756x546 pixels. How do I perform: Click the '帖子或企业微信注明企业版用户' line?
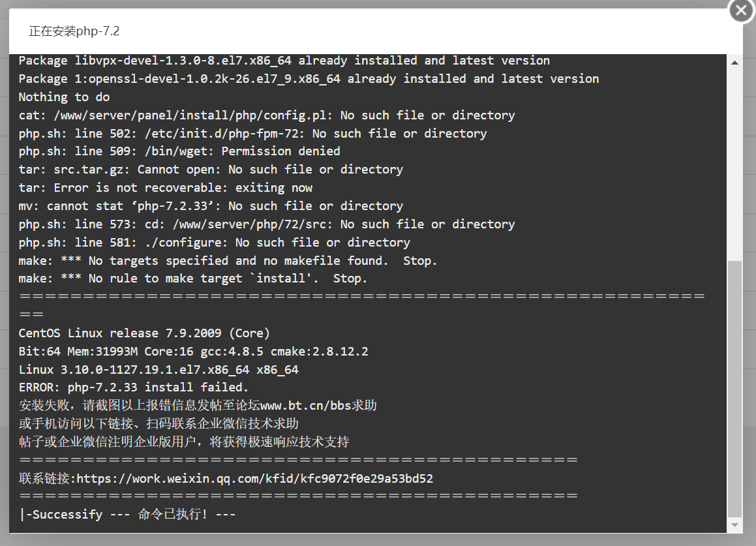184,442
